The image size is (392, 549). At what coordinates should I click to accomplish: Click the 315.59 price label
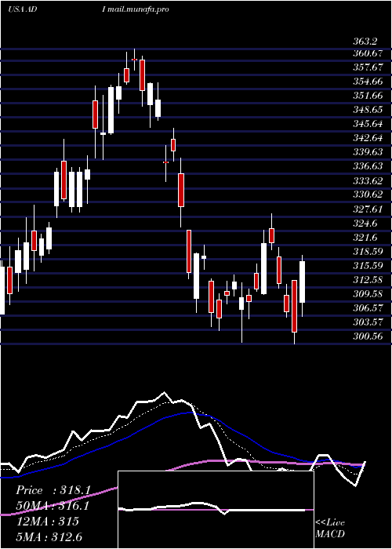point(368,265)
